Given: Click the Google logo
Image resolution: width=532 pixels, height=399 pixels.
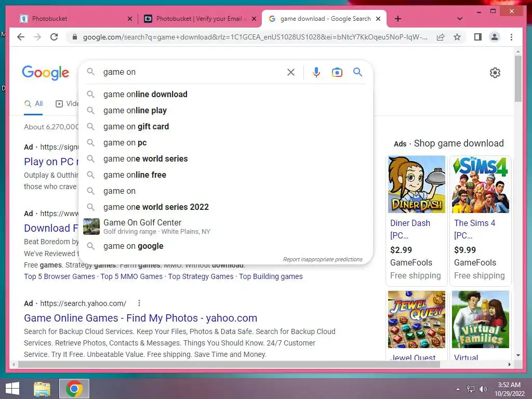Looking at the screenshot, I should click(x=46, y=73).
